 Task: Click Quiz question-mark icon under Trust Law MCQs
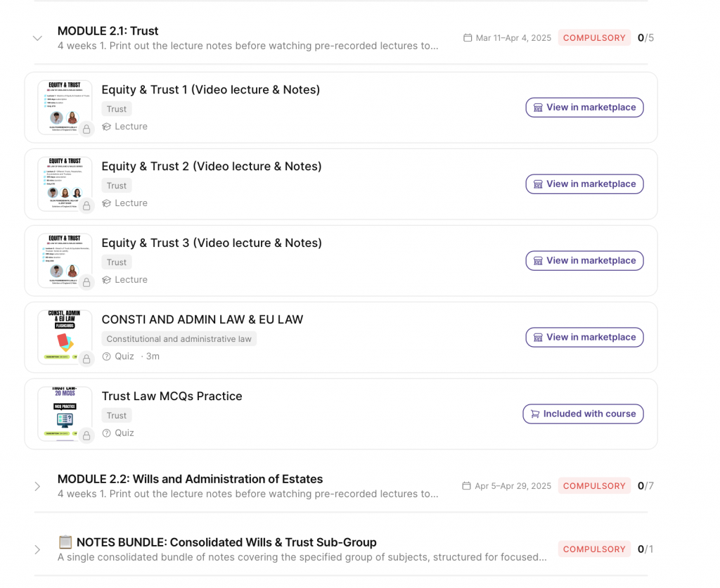pos(107,433)
